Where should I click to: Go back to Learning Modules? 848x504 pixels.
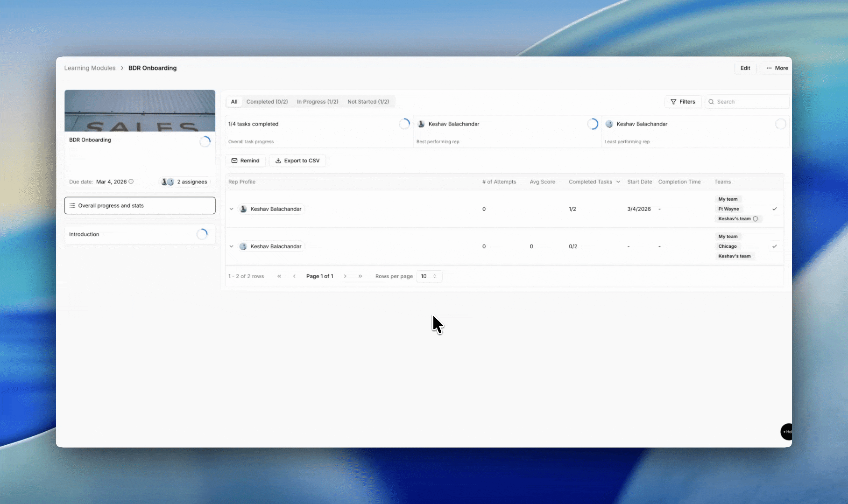click(x=90, y=68)
